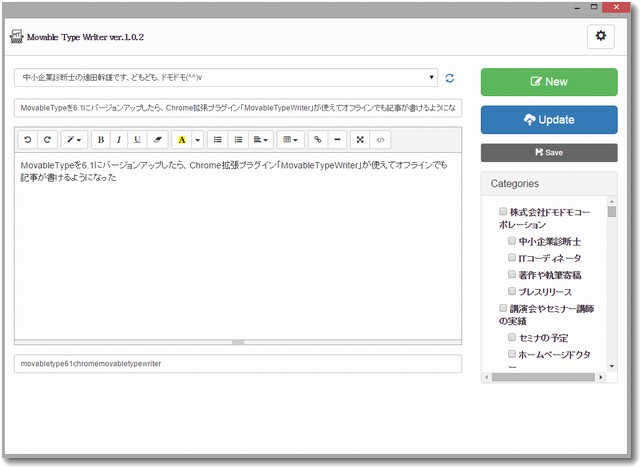Click the blue Update button
This screenshot has height=467, width=640.
pyautogui.click(x=549, y=120)
